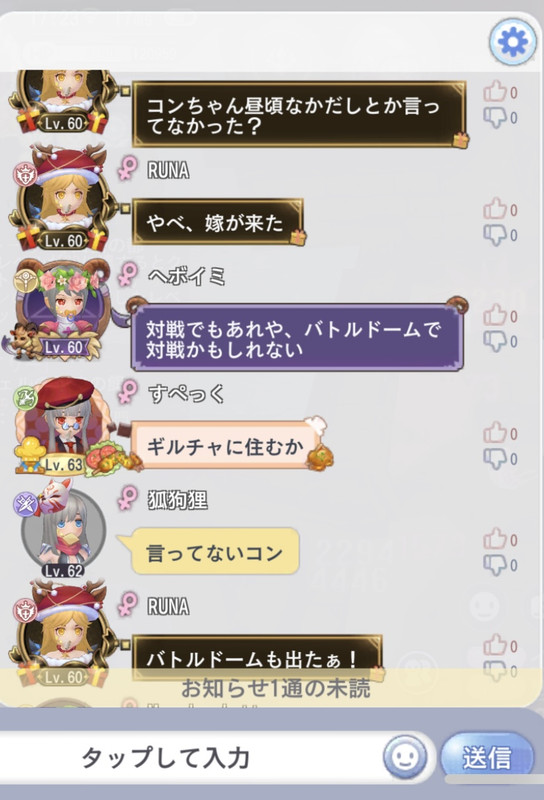
Task: Open chat settings gear icon
Action: [x=513, y=42]
